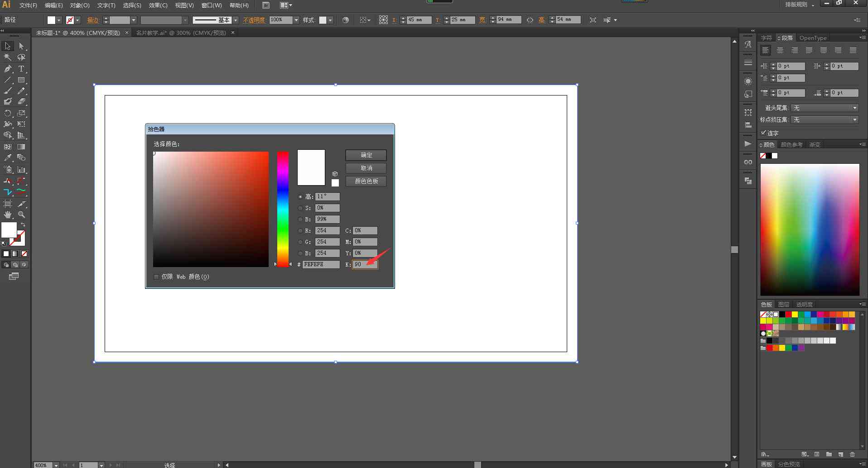Toggle the 连字 hyphenate checkbox
Screen dimensions: 868x468
[764, 133]
